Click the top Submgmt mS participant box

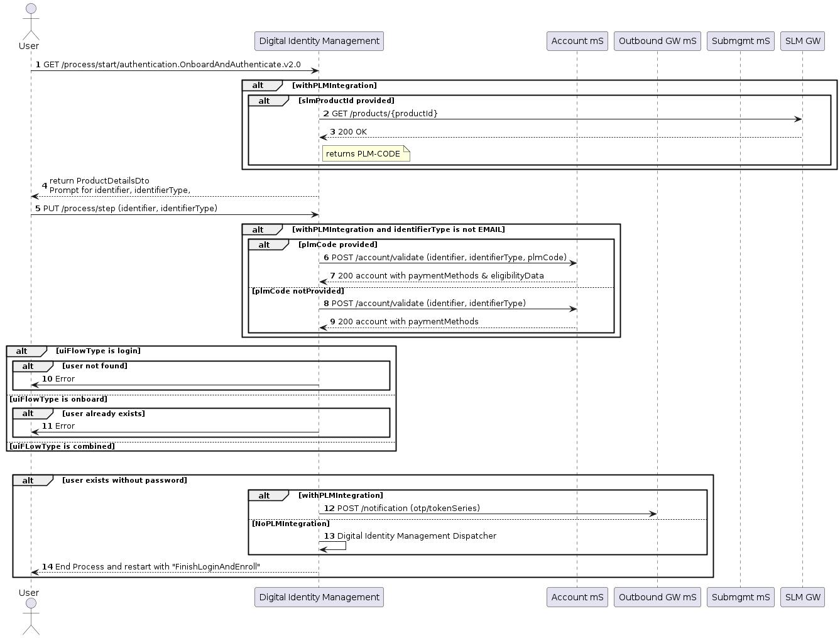click(741, 41)
